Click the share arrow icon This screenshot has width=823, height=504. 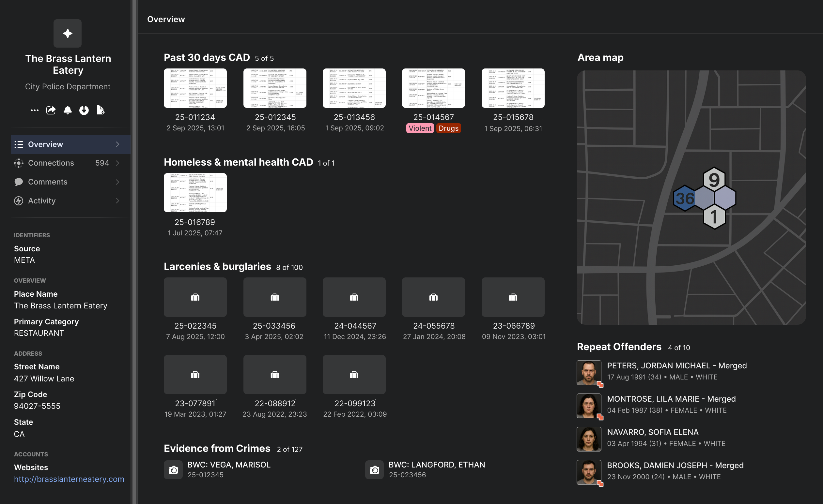[51, 110]
